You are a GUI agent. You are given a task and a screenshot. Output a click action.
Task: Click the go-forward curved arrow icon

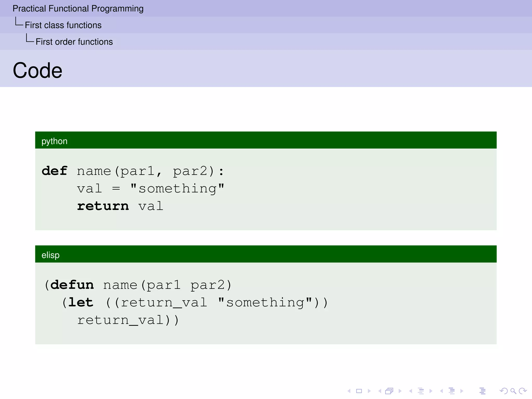(523, 391)
